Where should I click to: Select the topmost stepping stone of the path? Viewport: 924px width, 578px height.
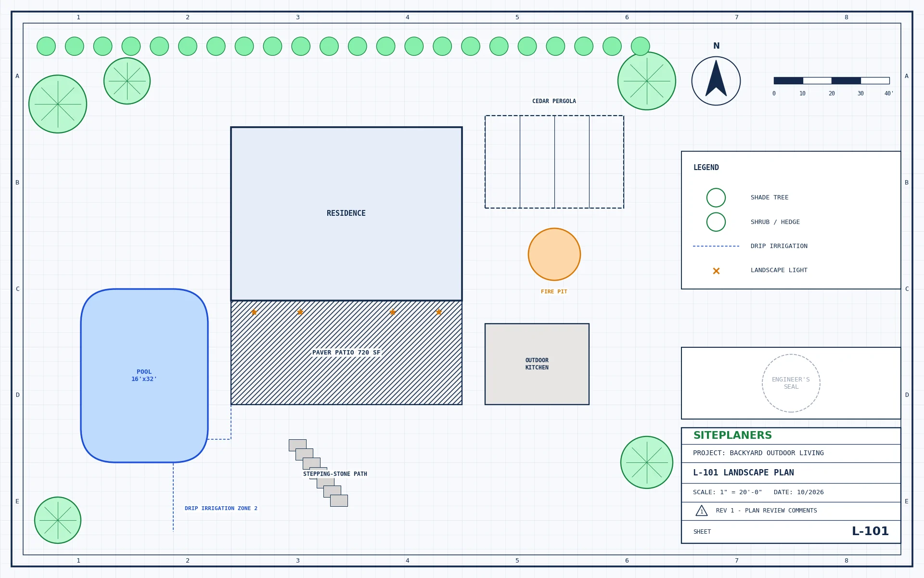(297, 445)
